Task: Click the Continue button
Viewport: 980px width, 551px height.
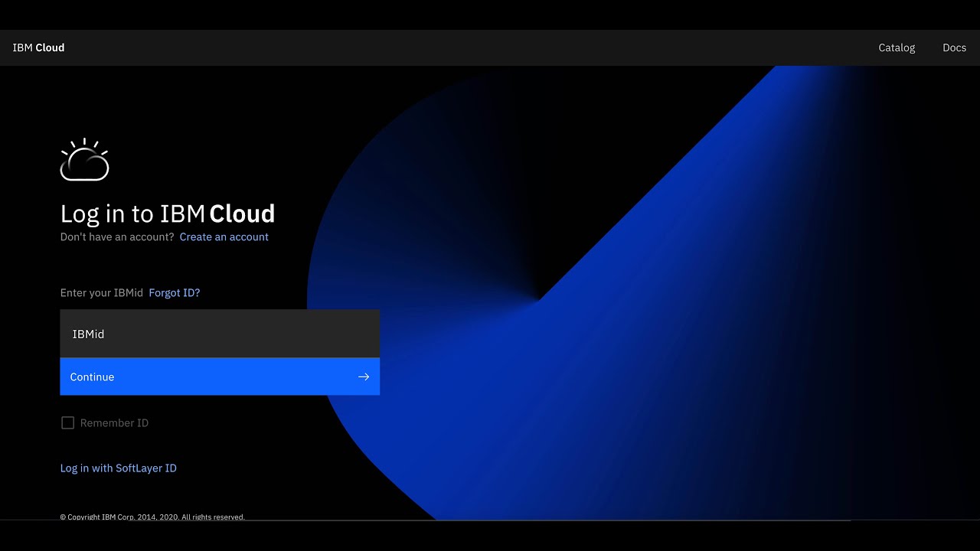Action: (x=220, y=377)
